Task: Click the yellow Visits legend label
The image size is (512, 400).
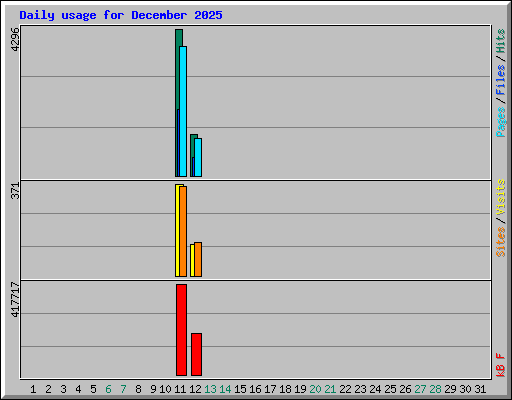Action: point(500,197)
